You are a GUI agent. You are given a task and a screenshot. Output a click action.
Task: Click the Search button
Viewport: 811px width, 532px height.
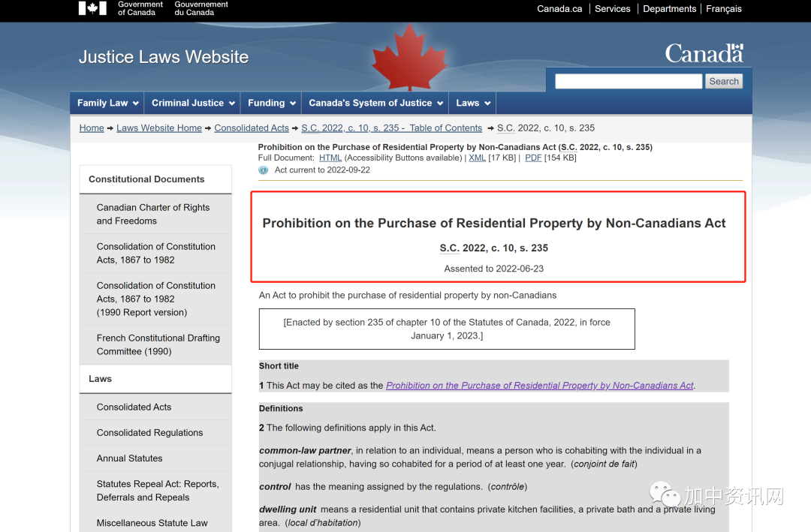pyautogui.click(x=724, y=81)
